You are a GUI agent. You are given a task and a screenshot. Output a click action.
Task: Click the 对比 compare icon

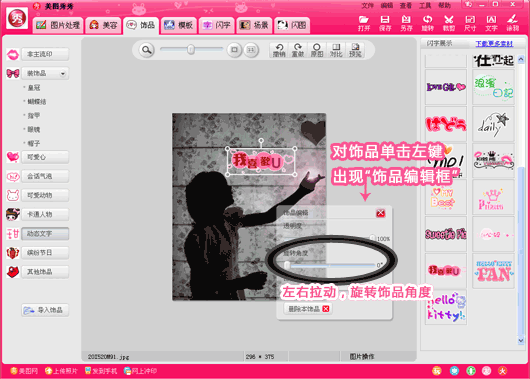point(336,50)
